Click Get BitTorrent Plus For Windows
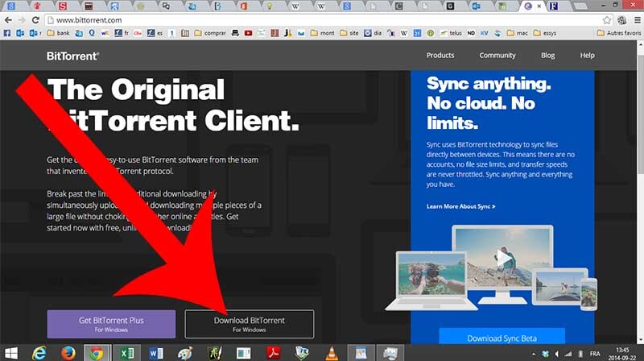 (x=111, y=324)
